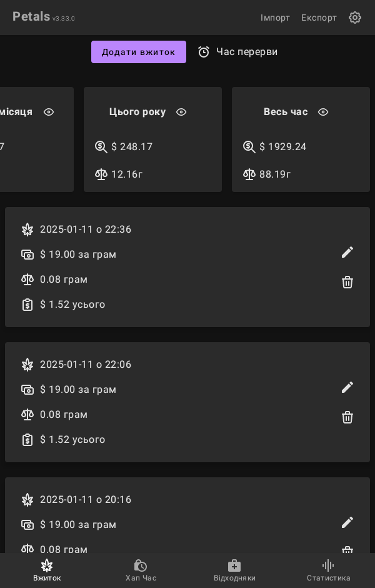
Task: Open the settings gear icon
Action: pyautogui.click(x=355, y=18)
